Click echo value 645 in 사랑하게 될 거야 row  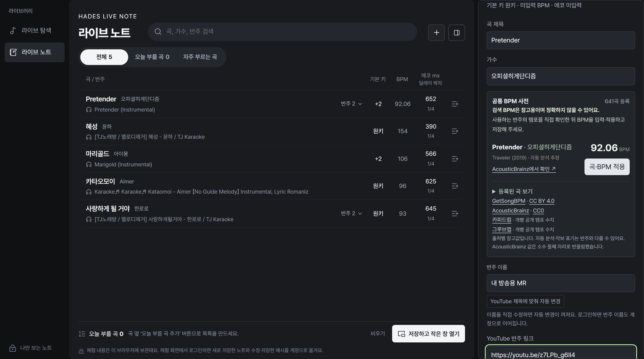click(x=430, y=209)
